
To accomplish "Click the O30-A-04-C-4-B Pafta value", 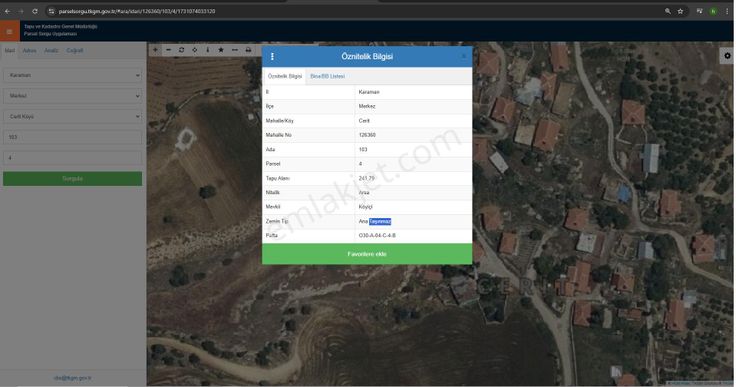I will point(377,235).
